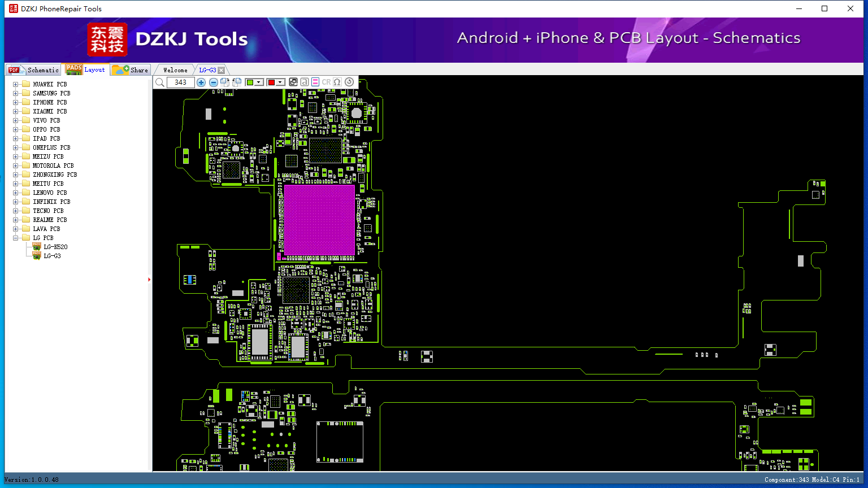This screenshot has width=868, height=488.
Task: Open the Share tab
Action: pyautogui.click(x=130, y=70)
